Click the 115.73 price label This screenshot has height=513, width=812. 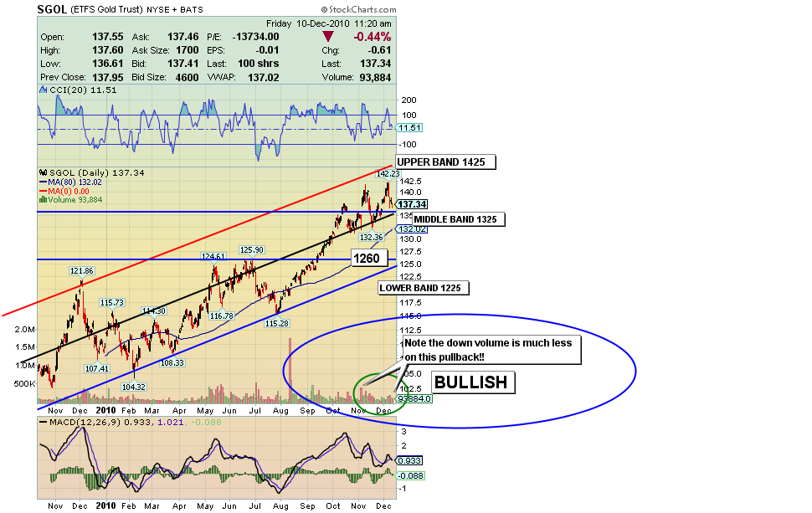pyautogui.click(x=112, y=303)
